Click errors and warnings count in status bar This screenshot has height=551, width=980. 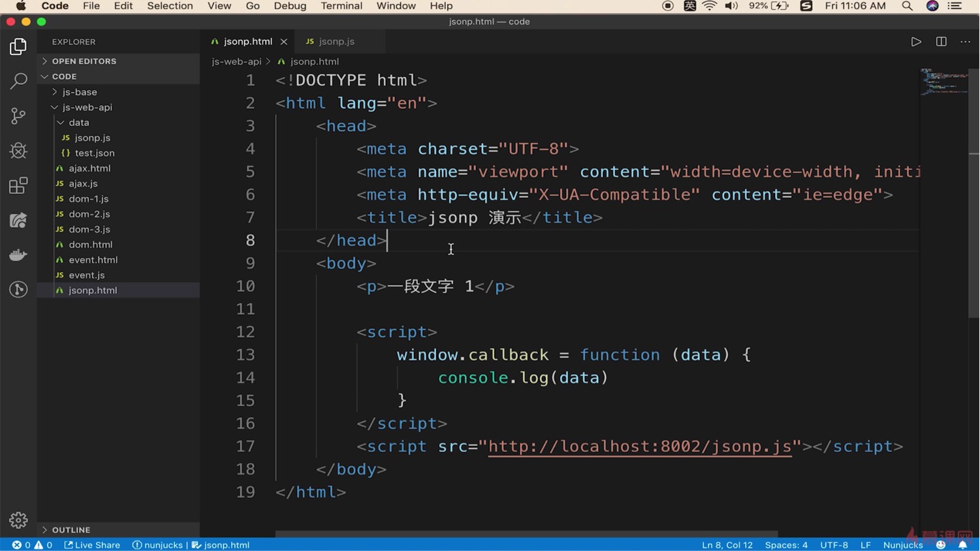coord(32,545)
